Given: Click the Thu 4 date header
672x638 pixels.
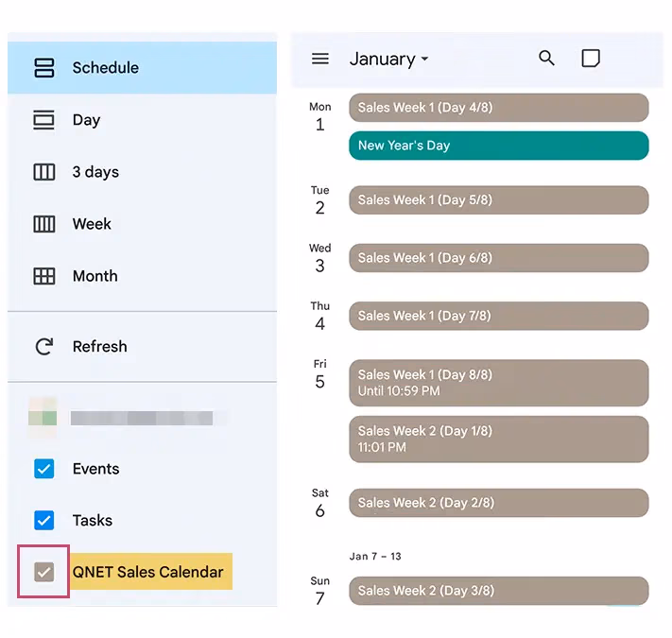Looking at the screenshot, I should [x=320, y=316].
